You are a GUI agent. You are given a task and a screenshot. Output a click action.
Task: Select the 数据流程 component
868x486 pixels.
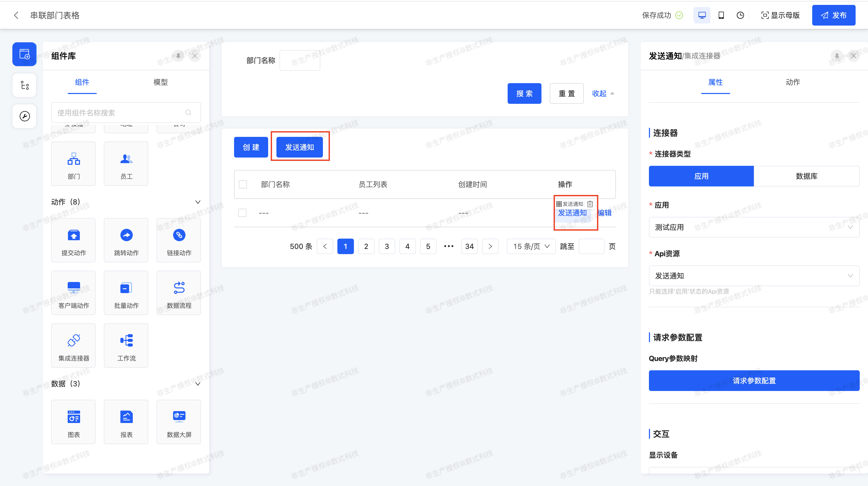pyautogui.click(x=179, y=293)
